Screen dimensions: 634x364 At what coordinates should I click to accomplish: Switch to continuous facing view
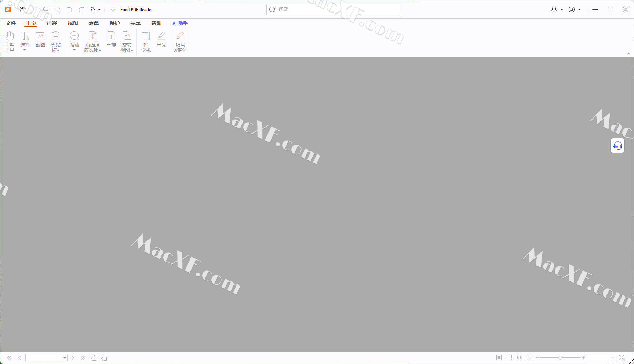click(x=530, y=358)
